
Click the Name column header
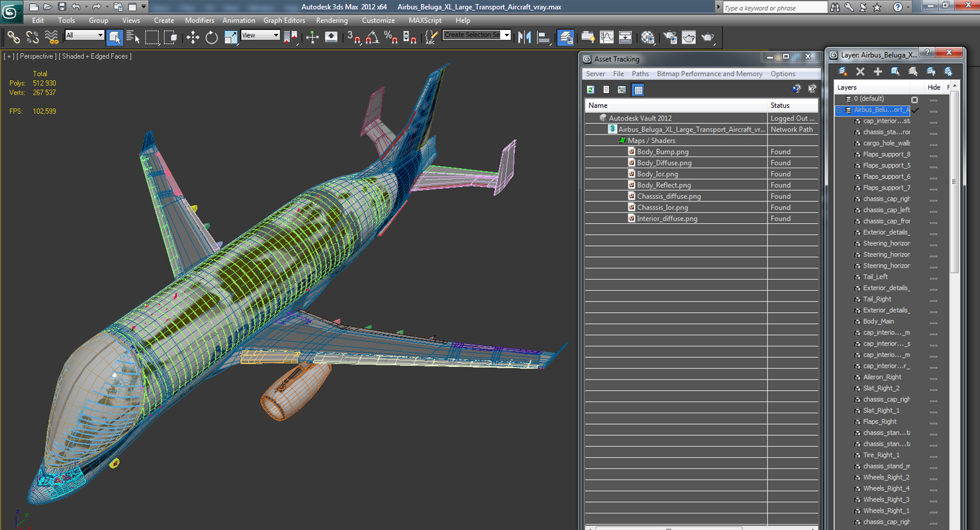pos(676,105)
